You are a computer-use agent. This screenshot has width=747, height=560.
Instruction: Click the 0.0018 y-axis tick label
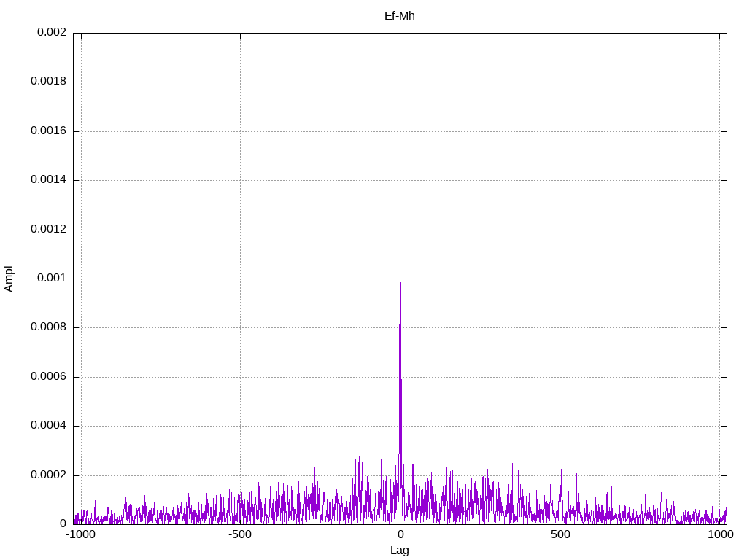(x=48, y=82)
